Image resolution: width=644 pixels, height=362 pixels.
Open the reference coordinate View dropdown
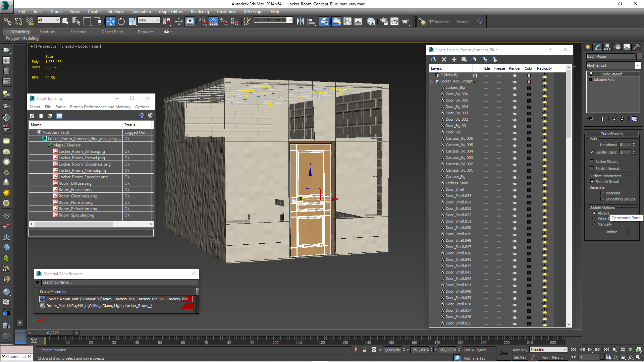coord(149,20)
